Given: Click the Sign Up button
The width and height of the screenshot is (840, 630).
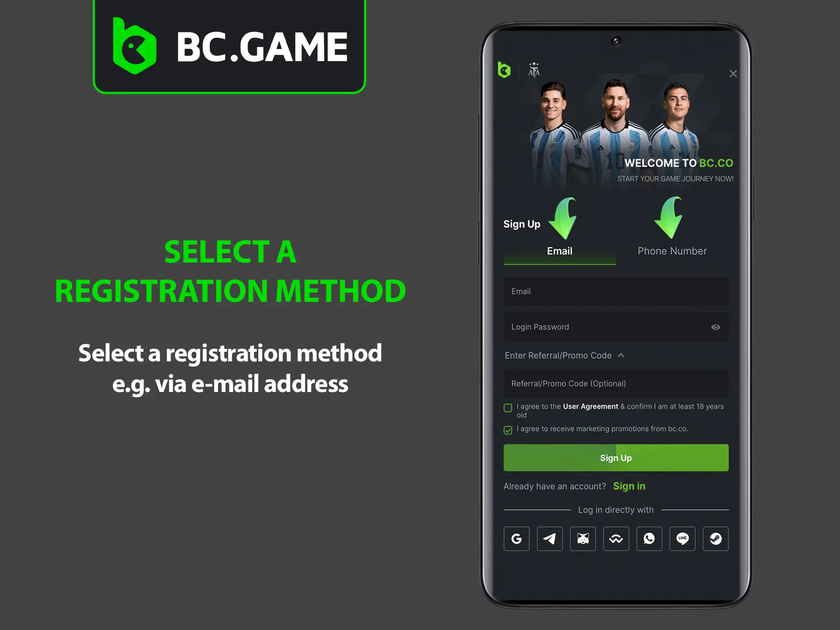Looking at the screenshot, I should point(614,457).
